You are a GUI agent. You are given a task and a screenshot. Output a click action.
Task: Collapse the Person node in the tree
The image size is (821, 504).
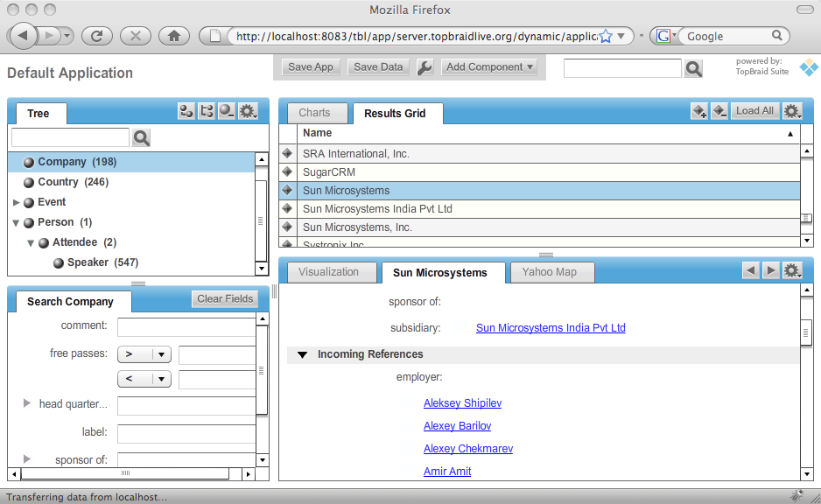[17, 222]
